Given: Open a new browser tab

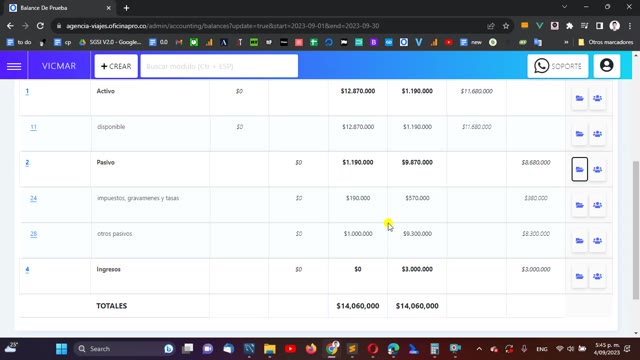Looking at the screenshot, I should [126, 8].
